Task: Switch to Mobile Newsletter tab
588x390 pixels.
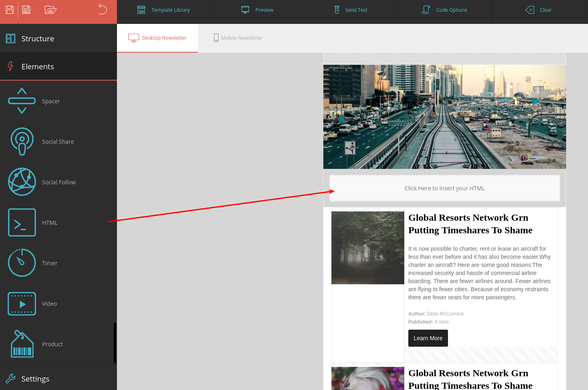Action: pos(238,38)
